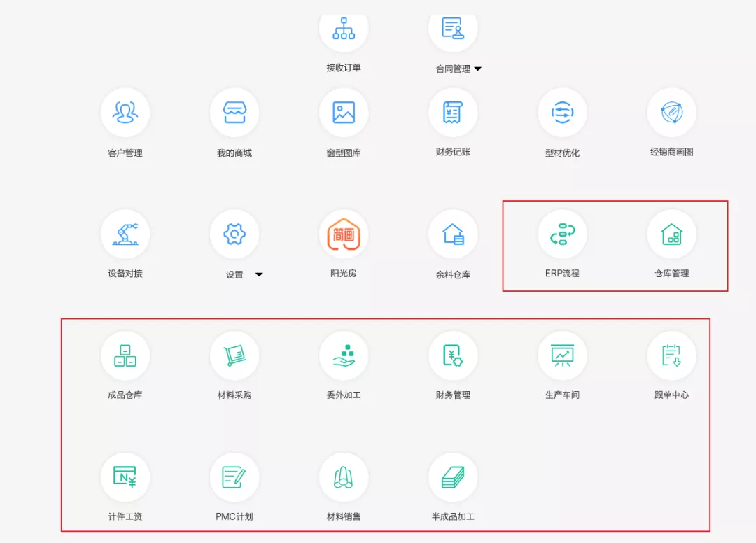The width and height of the screenshot is (756, 543).
Task: Open 我的商城 store icon
Action: [234, 113]
